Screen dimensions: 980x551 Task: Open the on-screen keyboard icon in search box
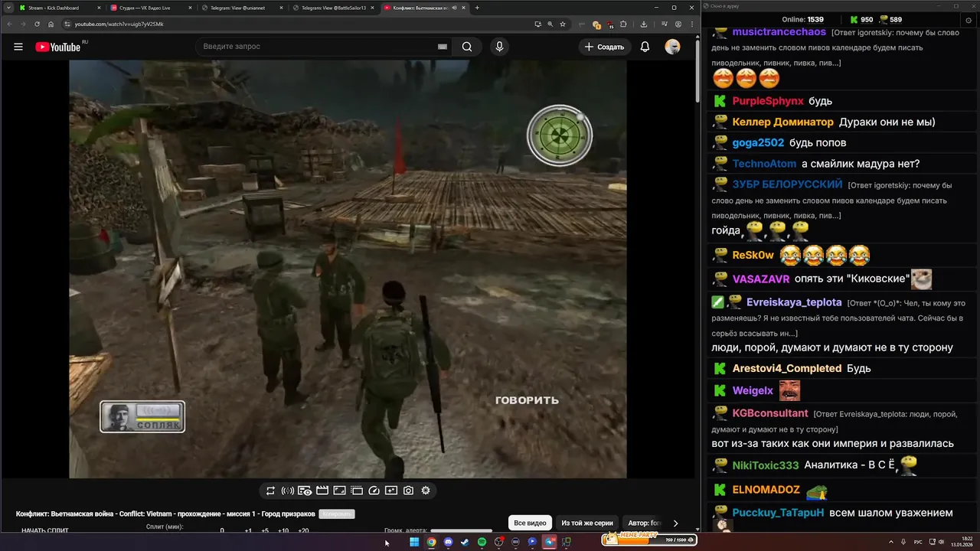click(x=442, y=47)
